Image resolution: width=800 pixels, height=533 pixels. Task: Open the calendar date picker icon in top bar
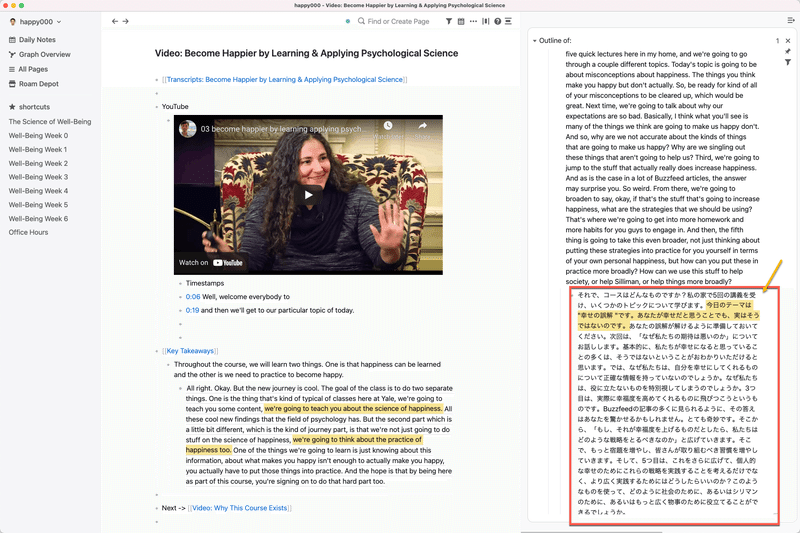[461, 21]
